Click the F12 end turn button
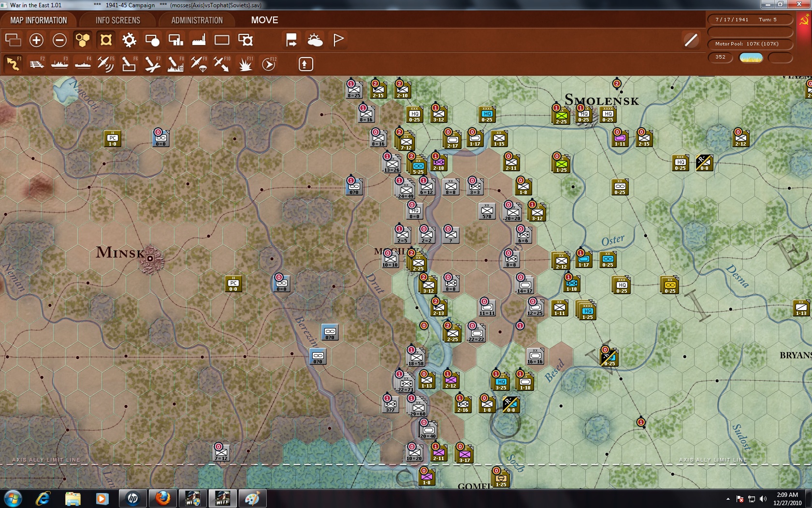This screenshot has width=812, height=508. click(x=269, y=64)
